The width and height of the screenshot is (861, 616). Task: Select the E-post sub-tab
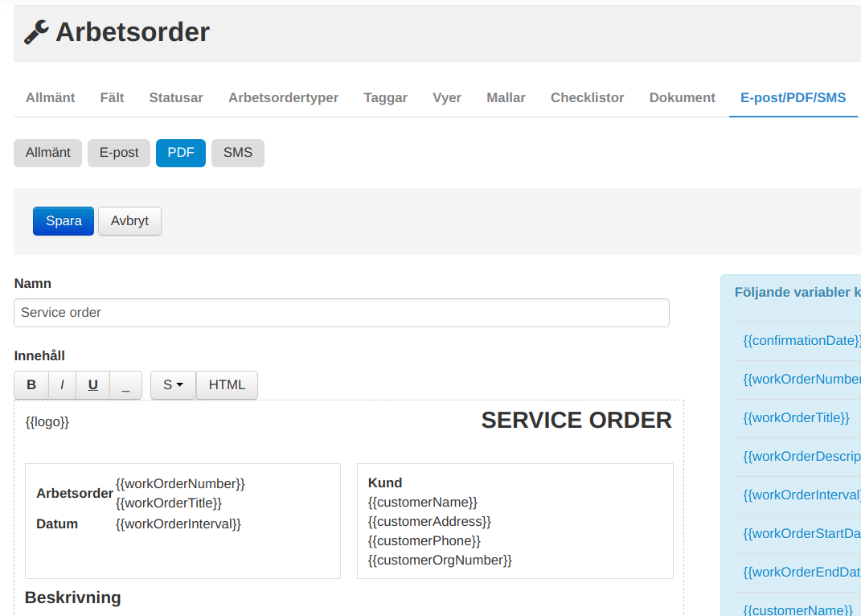click(119, 153)
